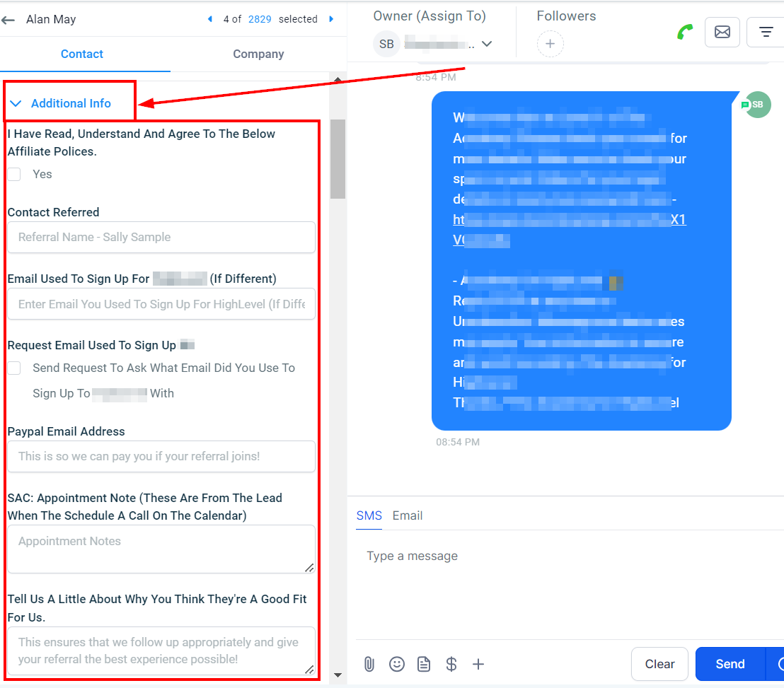Select the Email message tab

408,515
